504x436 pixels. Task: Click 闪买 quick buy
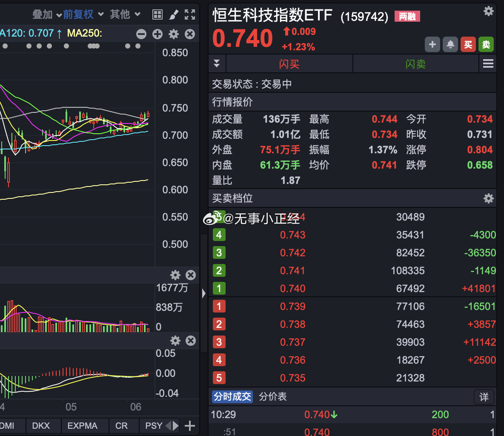(289, 64)
